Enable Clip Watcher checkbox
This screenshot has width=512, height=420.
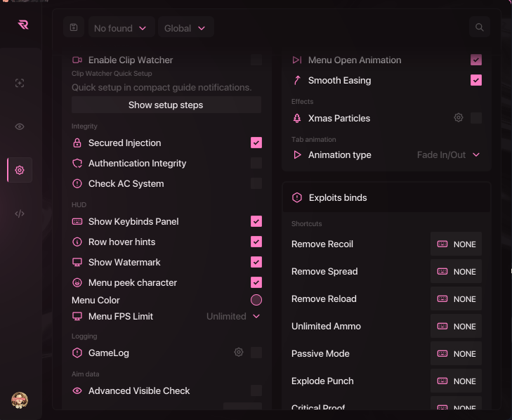click(x=256, y=60)
